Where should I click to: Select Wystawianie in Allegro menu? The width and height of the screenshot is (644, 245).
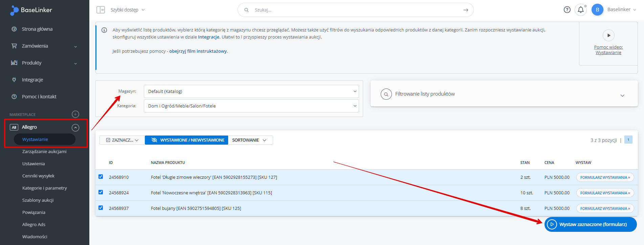point(44,139)
